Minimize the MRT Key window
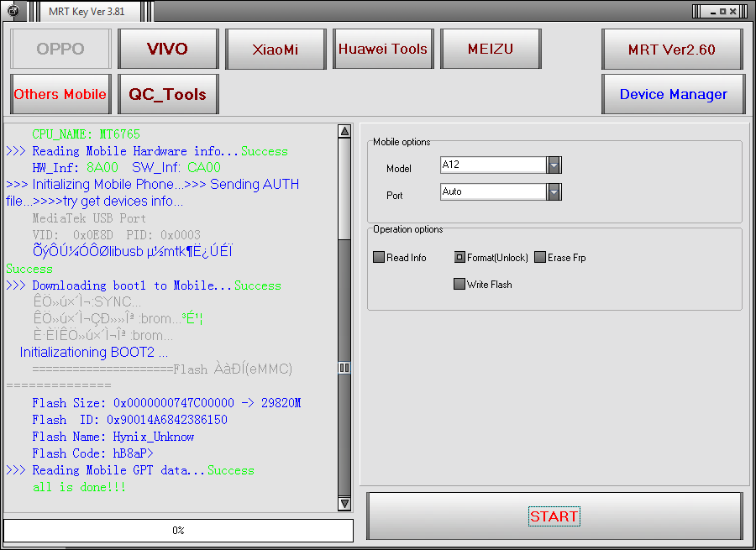 713,12
